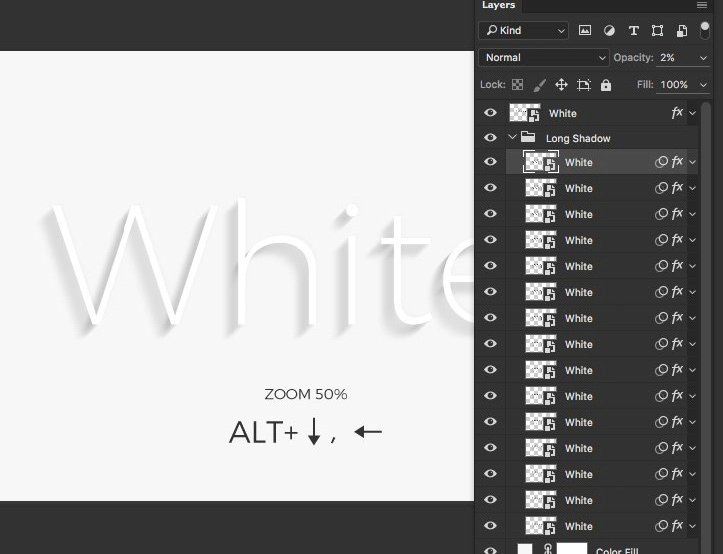Click lock transparent pixels icon

518,85
